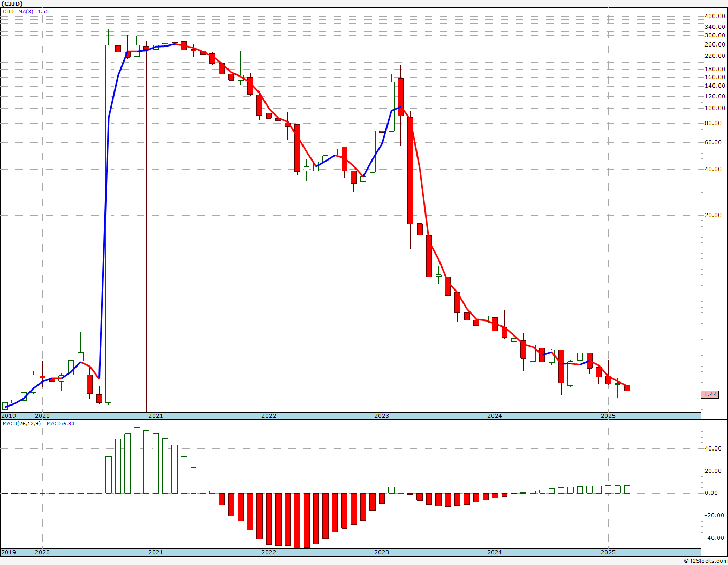Click 2023 on the price chart time axis
728x565 pixels.
[381, 416]
